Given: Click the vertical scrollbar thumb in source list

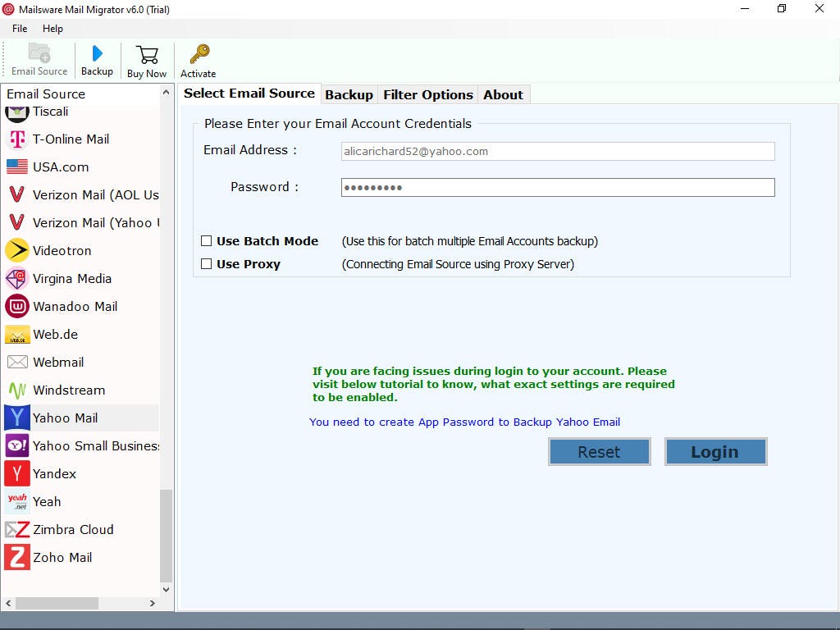Looking at the screenshot, I should 166,536.
